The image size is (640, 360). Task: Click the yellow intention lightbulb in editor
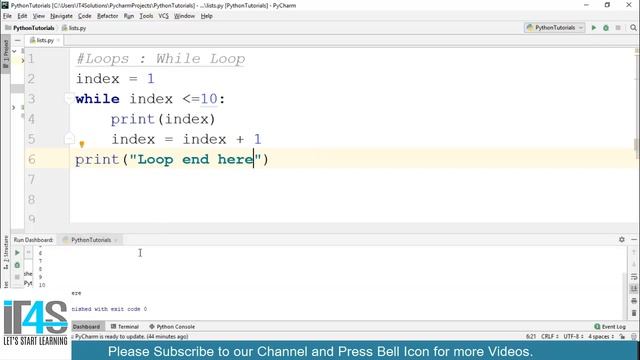coord(82,144)
